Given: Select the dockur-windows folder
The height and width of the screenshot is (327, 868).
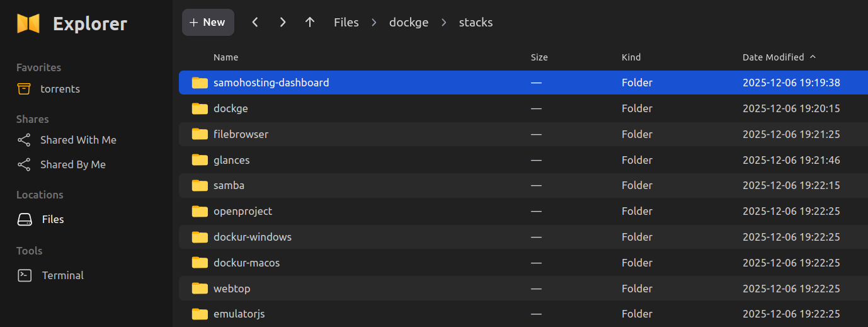Looking at the screenshot, I should point(252,237).
